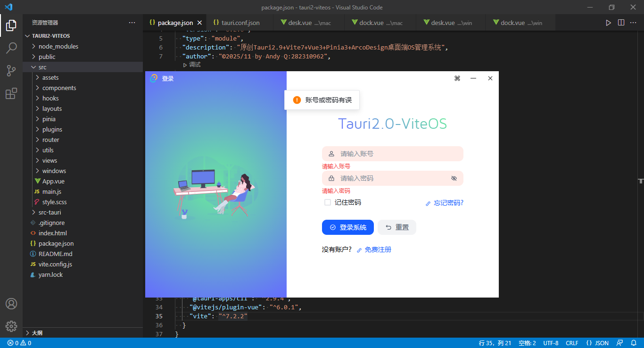This screenshot has width=644, height=348.
Task: Close the package.json editor tab
Action: pyautogui.click(x=200, y=23)
